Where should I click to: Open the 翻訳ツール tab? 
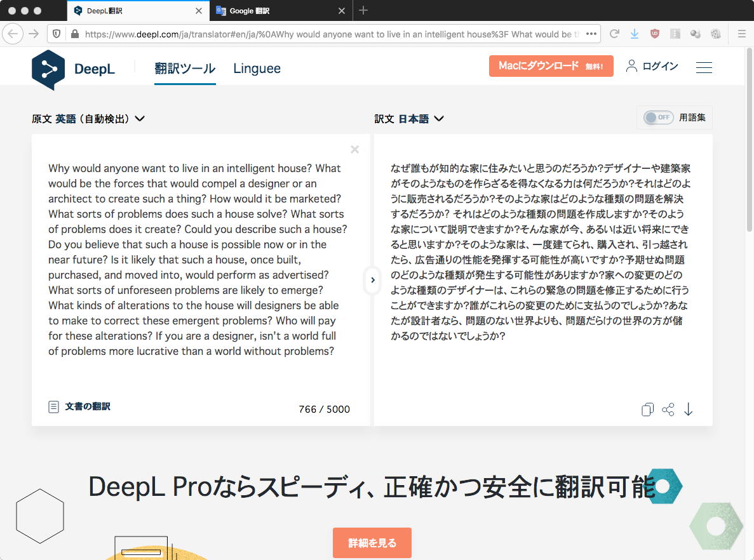pyautogui.click(x=185, y=69)
